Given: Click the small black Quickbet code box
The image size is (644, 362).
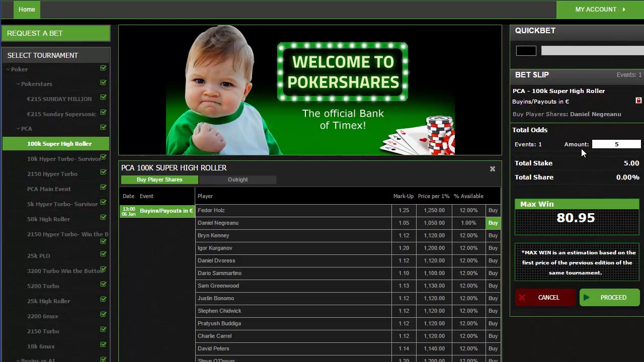Looking at the screenshot, I should 526,51.
